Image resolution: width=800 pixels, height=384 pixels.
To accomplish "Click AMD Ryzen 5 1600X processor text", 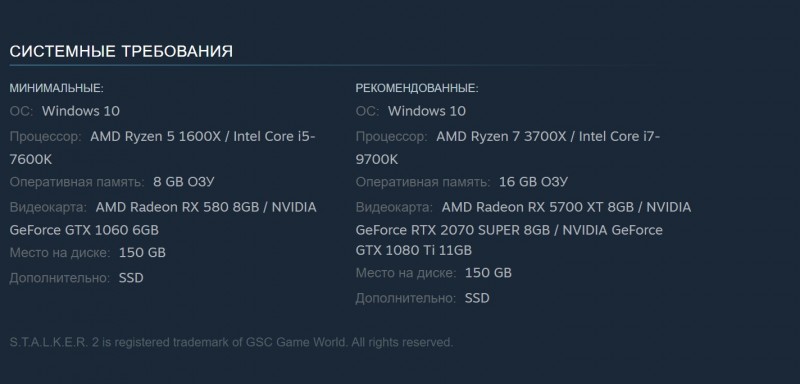I will (156, 137).
